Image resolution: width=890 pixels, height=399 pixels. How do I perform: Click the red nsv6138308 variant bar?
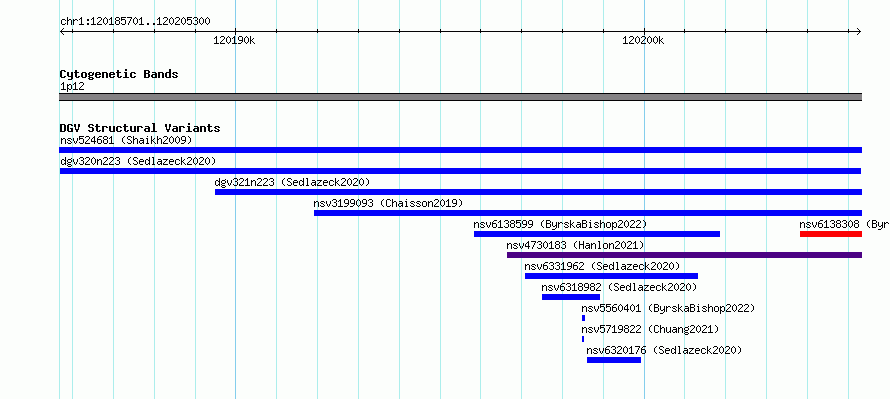(831, 234)
